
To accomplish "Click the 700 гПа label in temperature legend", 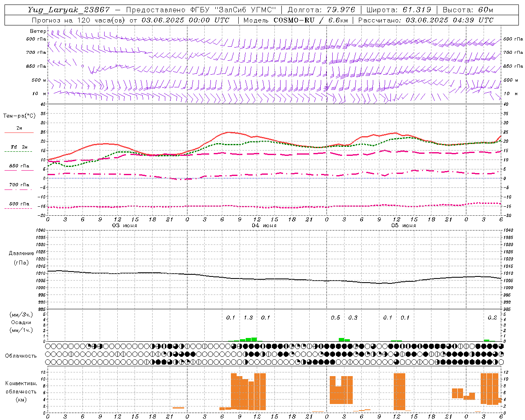I will pyautogui.click(x=19, y=185).
